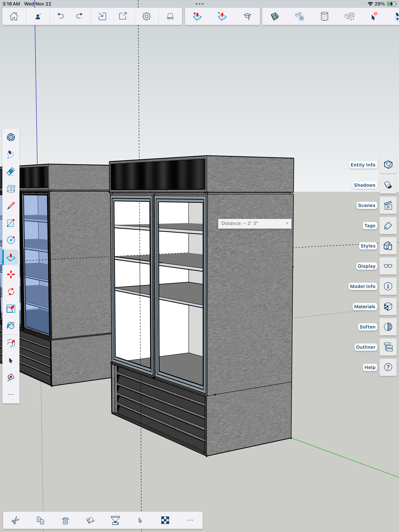Choose the Rotate tool
The width and height of the screenshot is (399, 532).
point(11,292)
